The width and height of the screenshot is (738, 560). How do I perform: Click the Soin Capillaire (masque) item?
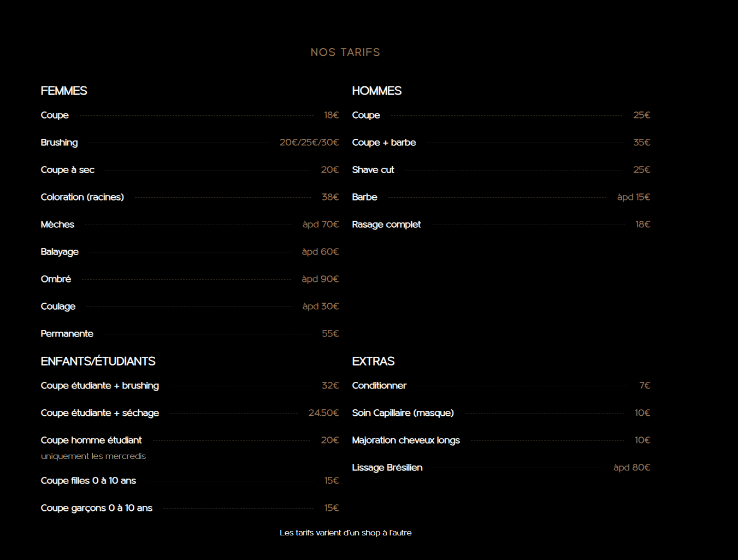point(403,413)
